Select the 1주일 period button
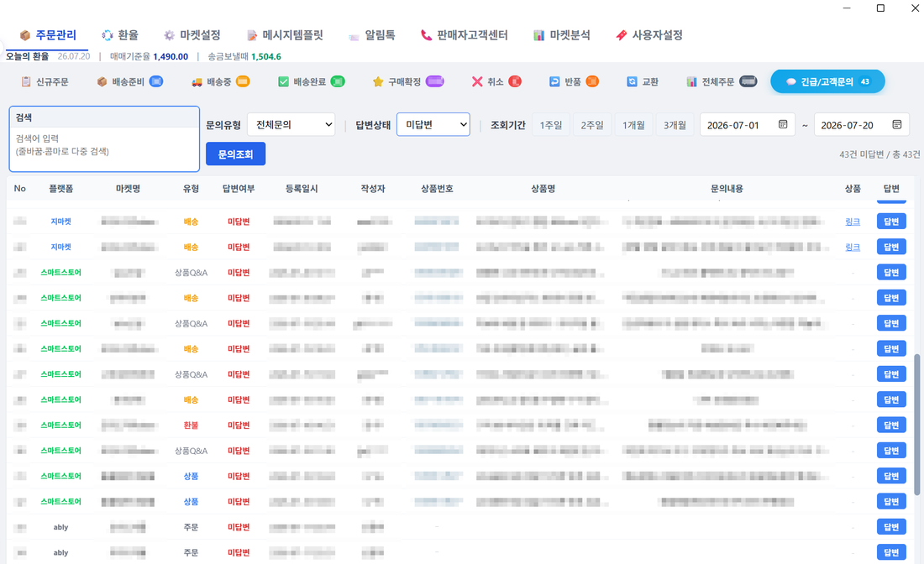Image resolution: width=924 pixels, height=564 pixels. pyautogui.click(x=551, y=125)
